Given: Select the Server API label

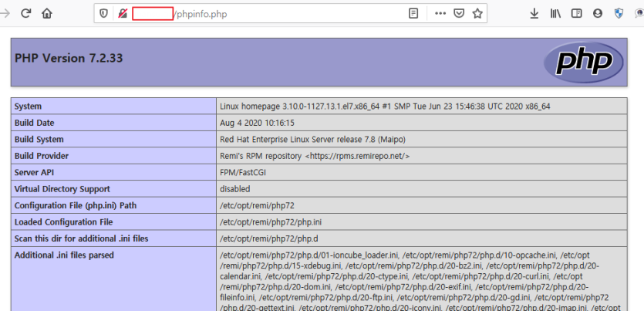Looking at the screenshot, I should coord(33,173).
